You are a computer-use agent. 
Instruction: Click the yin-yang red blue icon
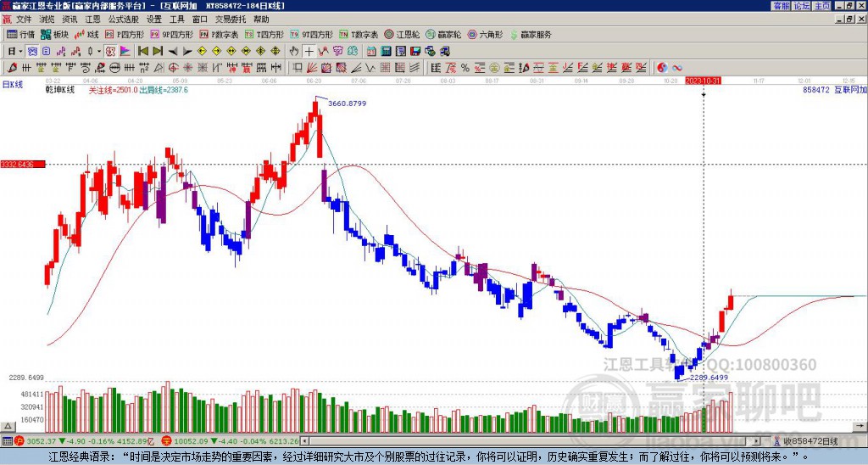(x=661, y=68)
